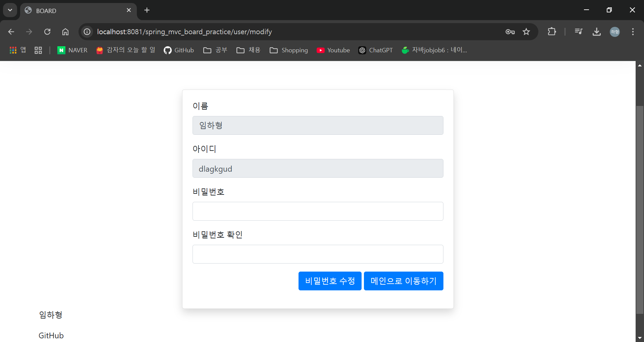Screen dimensions: 644x342
Task: Open a new tab with plus button
Action: point(147,10)
